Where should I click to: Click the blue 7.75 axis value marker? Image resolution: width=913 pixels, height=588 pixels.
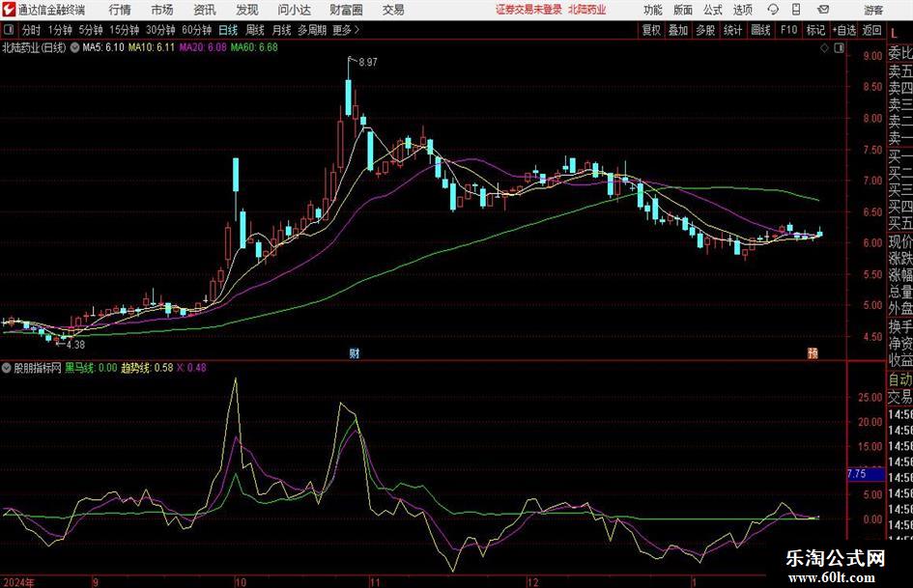point(866,474)
